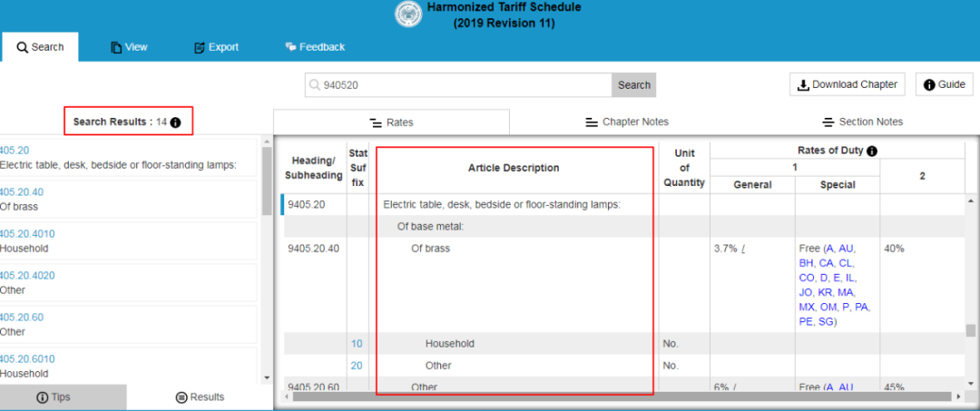Select the Results panel tab

pyautogui.click(x=200, y=397)
